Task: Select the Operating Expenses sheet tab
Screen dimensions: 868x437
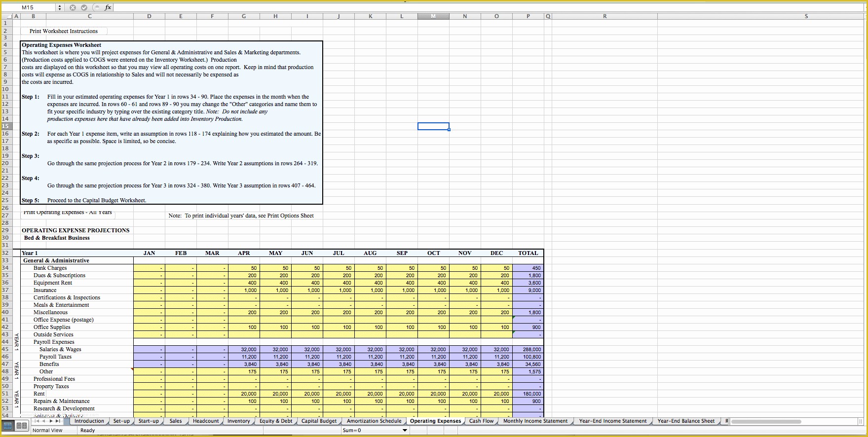Action: point(436,421)
